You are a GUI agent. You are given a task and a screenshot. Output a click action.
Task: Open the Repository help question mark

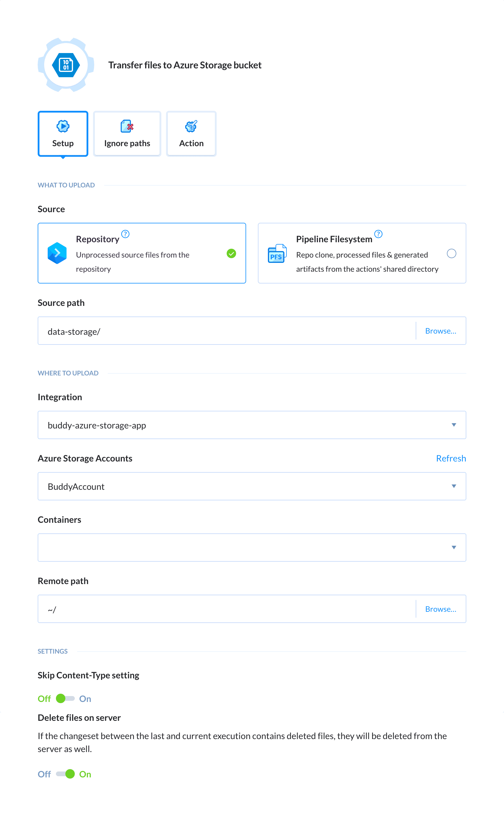coord(126,234)
